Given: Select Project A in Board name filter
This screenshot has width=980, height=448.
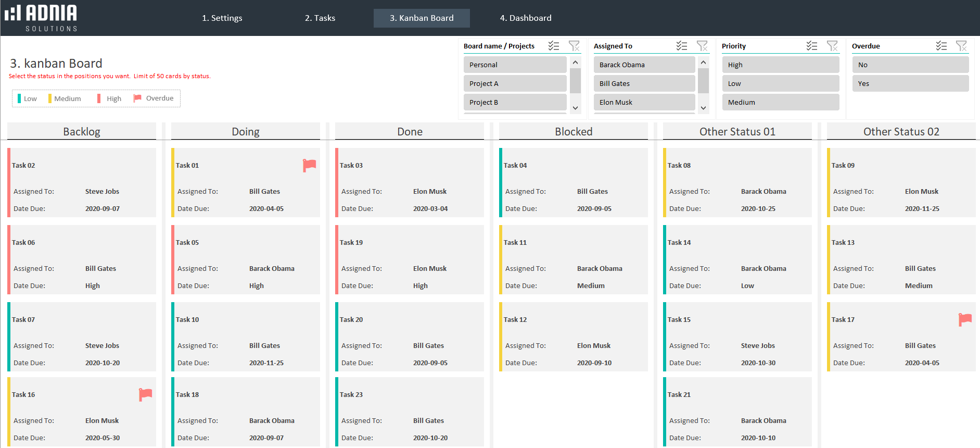Looking at the screenshot, I should coord(515,83).
